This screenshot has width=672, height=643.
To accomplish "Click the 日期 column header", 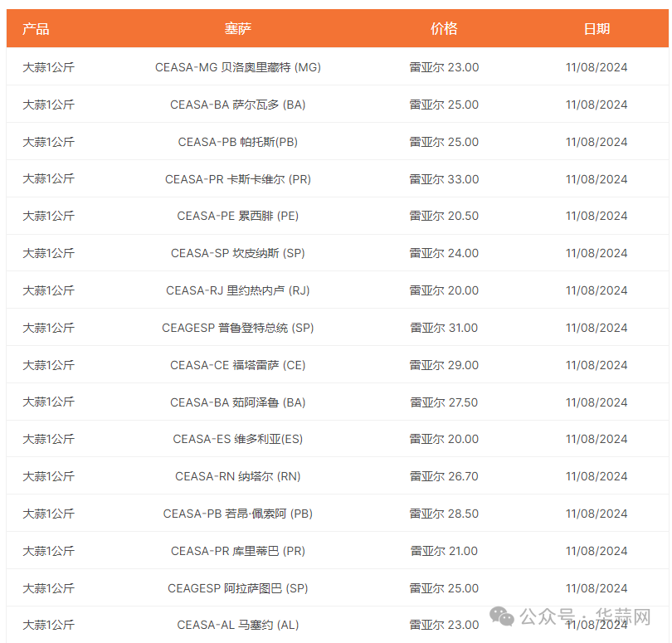I will click(597, 29).
